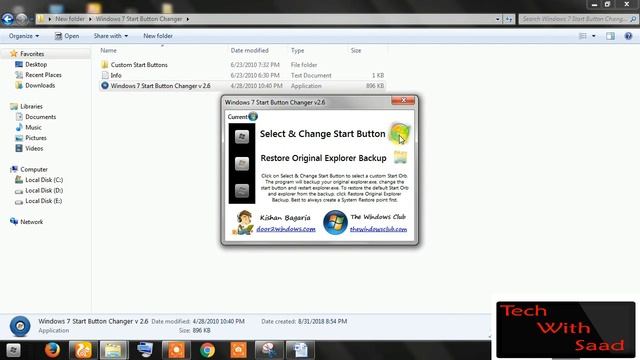This screenshot has width=640, height=360.
Task: Click the document pages taskbar icon
Action: click(300, 350)
